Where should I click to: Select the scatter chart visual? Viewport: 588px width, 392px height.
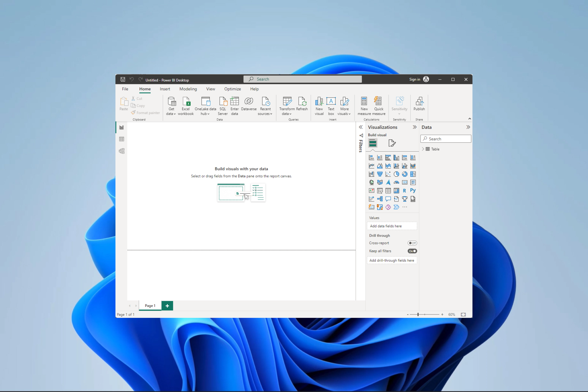pos(388,174)
